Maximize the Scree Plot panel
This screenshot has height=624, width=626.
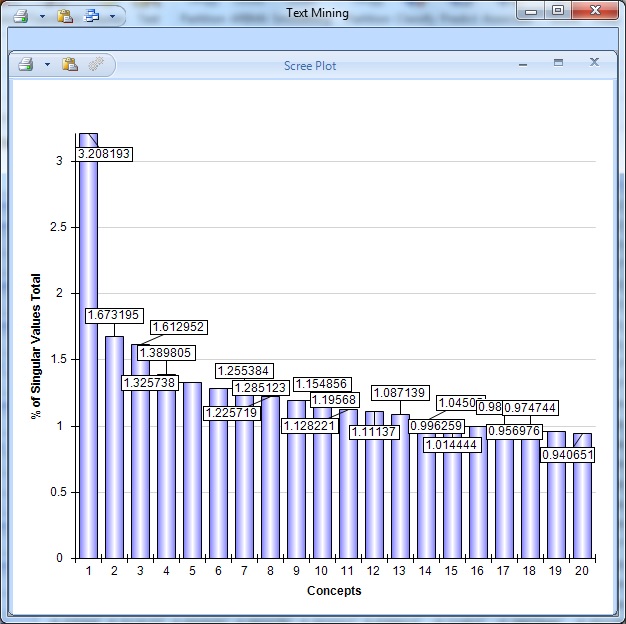[558, 62]
